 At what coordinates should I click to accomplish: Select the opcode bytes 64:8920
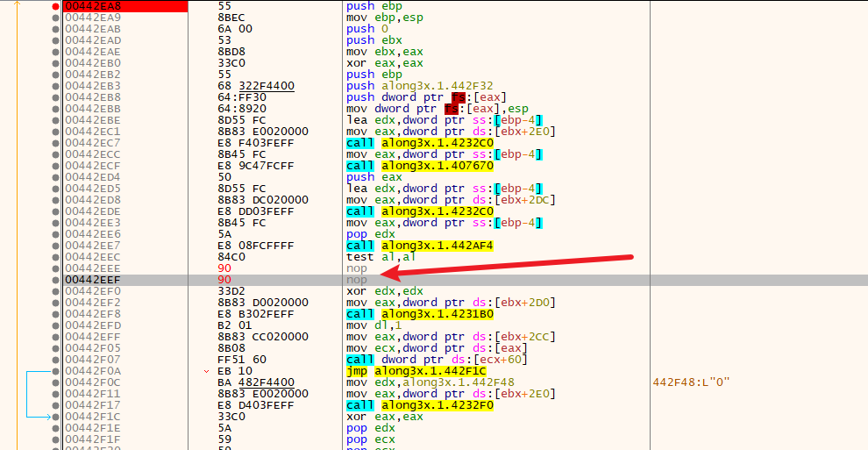(x=242, y=109)
